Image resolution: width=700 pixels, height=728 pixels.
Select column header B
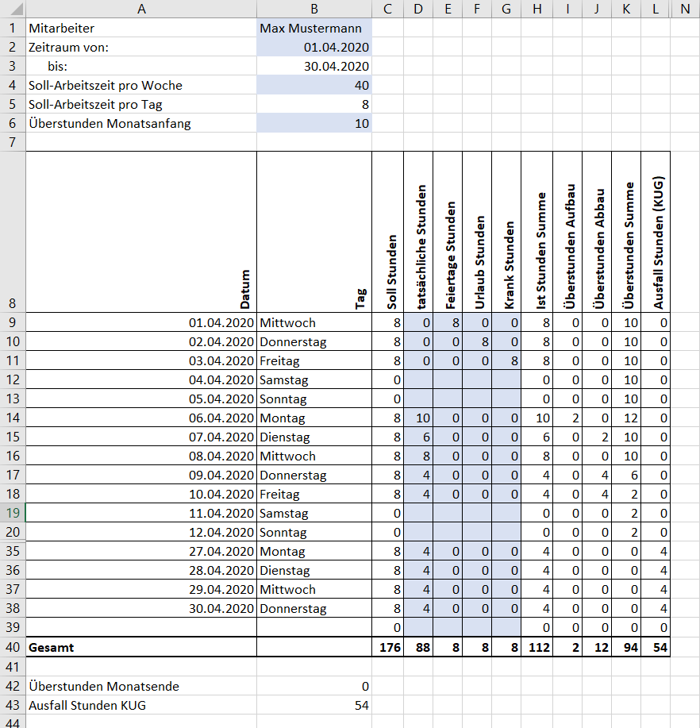[x=314, y=9]
